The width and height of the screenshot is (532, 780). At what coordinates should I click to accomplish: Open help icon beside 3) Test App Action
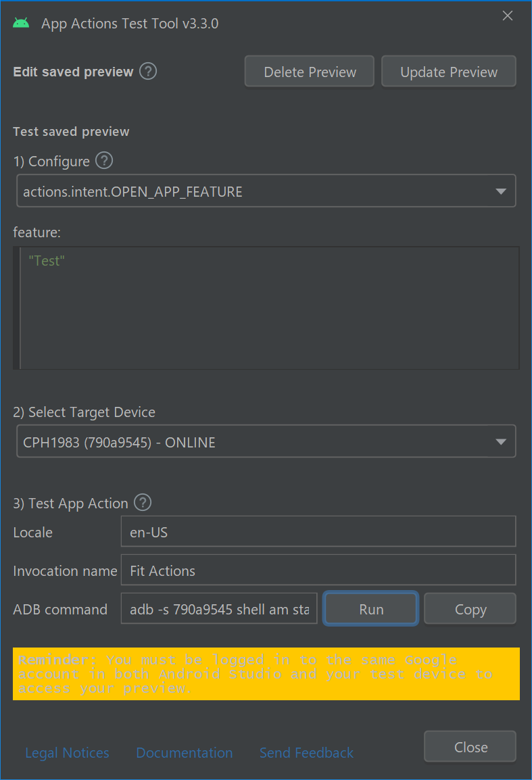143,502
